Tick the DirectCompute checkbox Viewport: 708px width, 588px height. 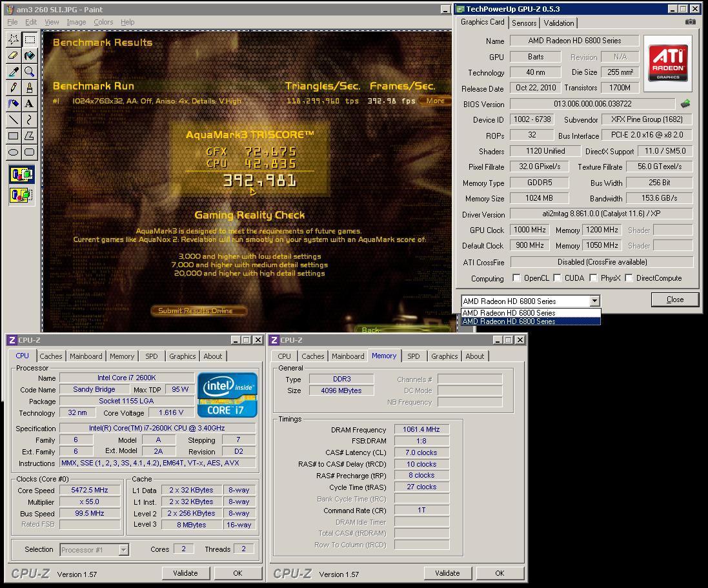(629, 278)
